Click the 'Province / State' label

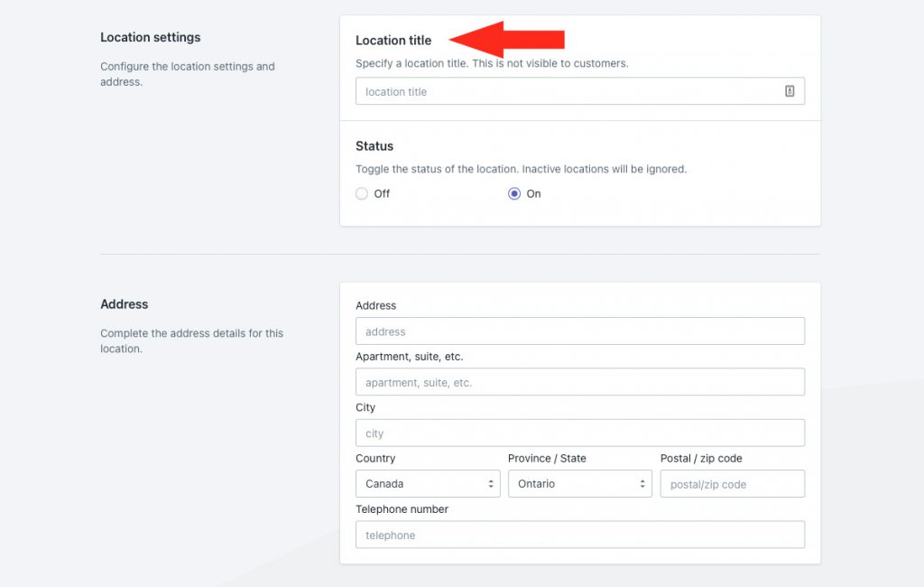point(547,459)
